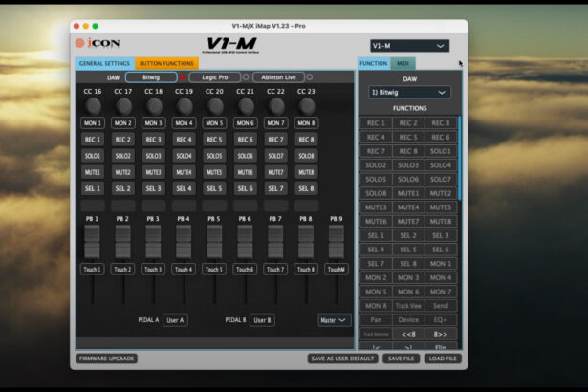Select the MON 8 channel button
Image resolution: width=588 pixels, height=392 pixels.
pos(307,123)
